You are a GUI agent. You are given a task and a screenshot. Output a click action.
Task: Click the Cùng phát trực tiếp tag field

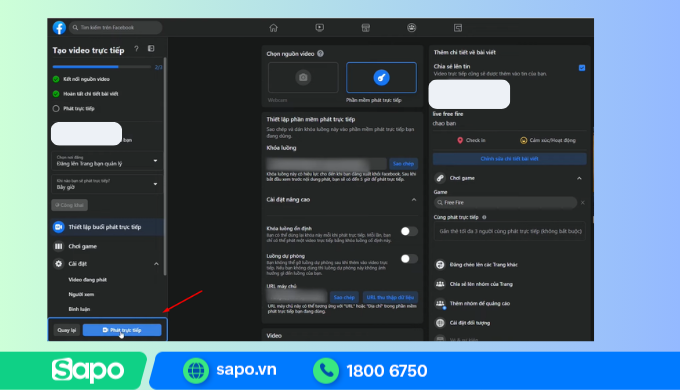pos(510,231)
